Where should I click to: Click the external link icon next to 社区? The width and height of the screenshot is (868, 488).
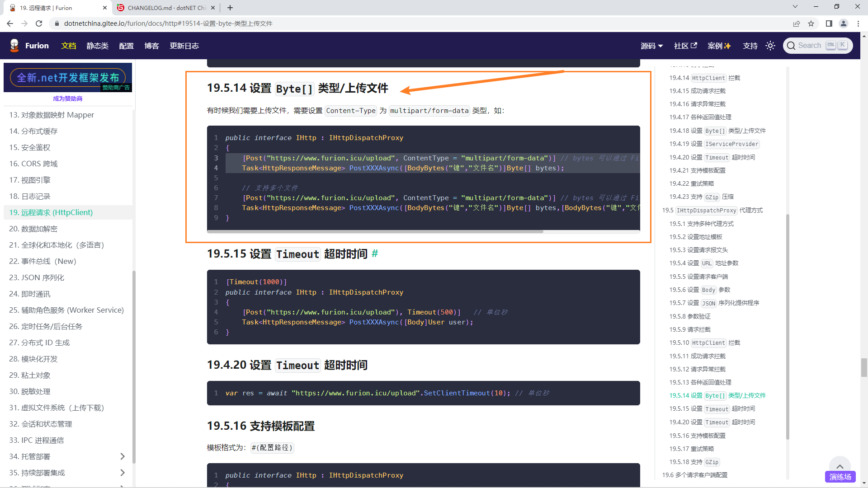(x=693, y=45)
